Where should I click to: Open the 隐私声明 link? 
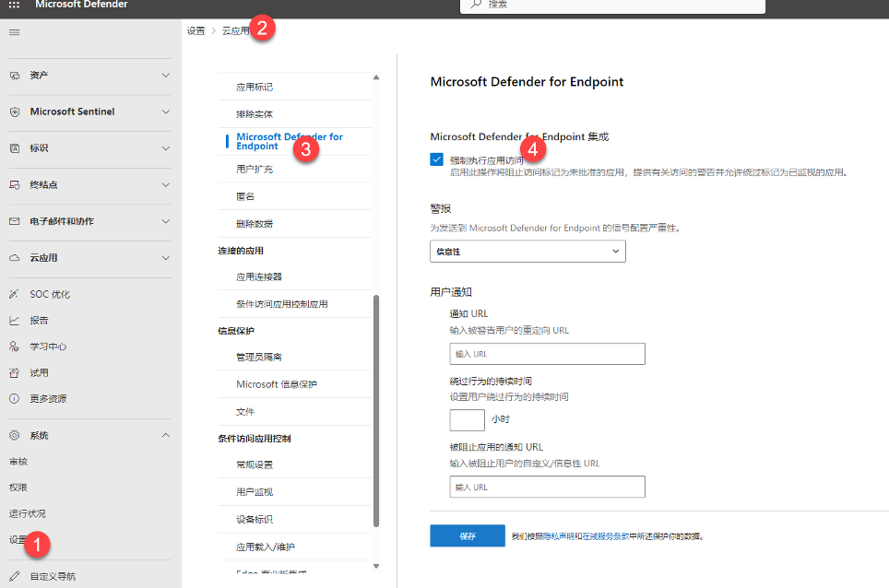[559, 535]
